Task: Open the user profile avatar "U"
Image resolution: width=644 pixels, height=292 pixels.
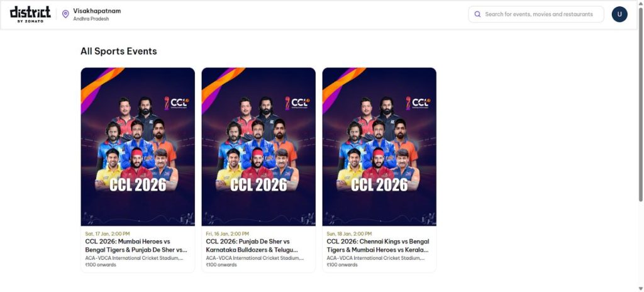Action: point(619,14)
